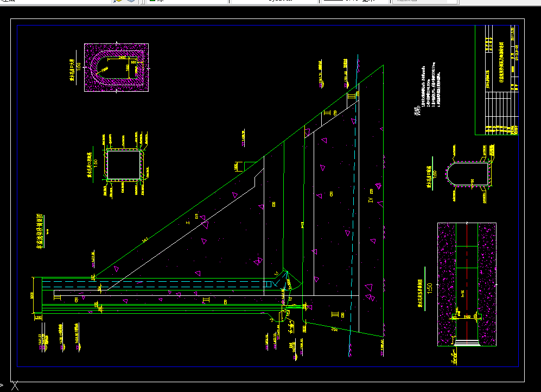Pick the arch tunnel cross-section with magenta hatching
Screen dimensions: 541x392
[x=117, y=68]
